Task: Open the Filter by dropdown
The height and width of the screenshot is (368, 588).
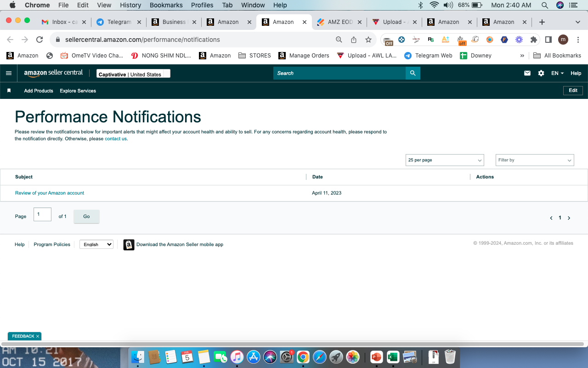Action: tap(535, 160)
